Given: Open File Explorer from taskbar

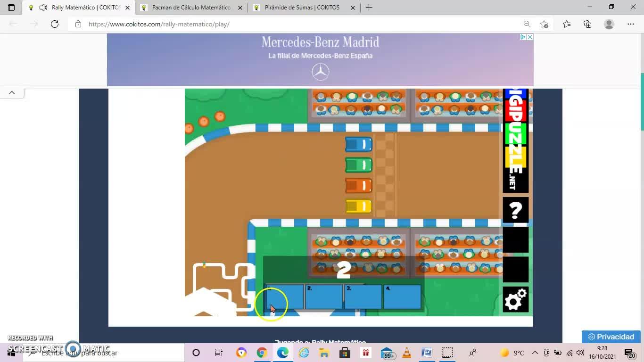Looking at the screenshot, I should [324, 353].
